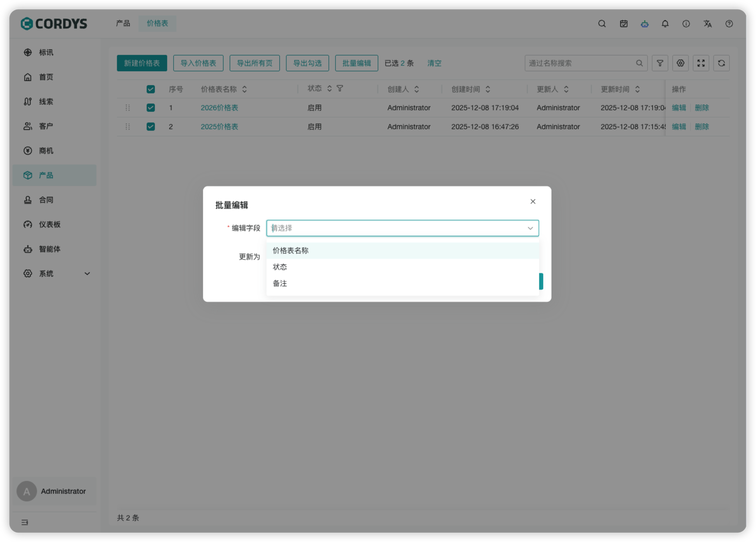The image size is (756, 542).
Task: Open the AI robot assistant icon
Action: tap(644, 24)
